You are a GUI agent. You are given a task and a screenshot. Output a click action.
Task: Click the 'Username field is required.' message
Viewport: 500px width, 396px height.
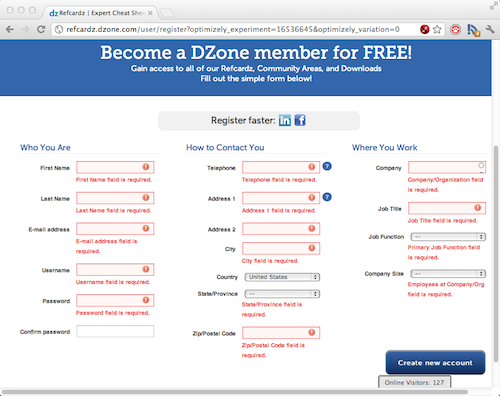coord(113,282)
